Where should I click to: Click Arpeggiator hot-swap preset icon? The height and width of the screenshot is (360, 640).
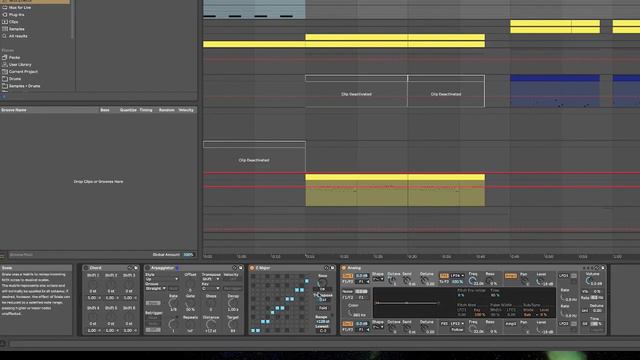pyautogui.click(x=235, y=268)
